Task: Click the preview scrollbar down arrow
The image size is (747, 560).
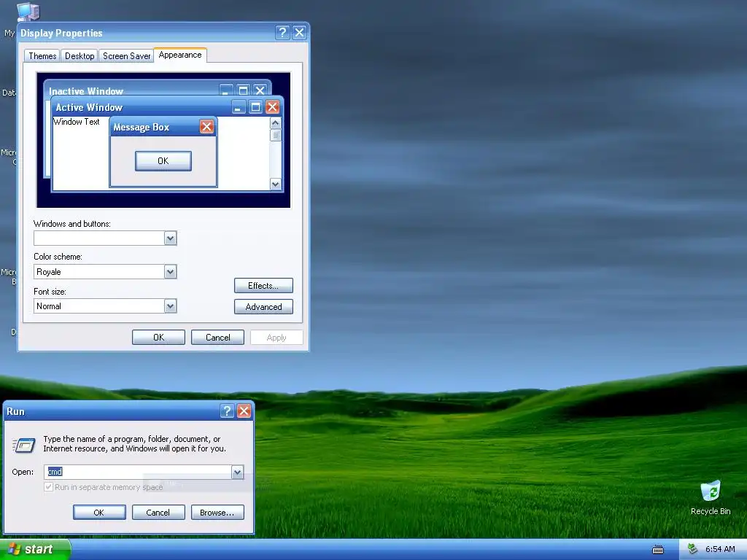Action: (x=275, y=184)
